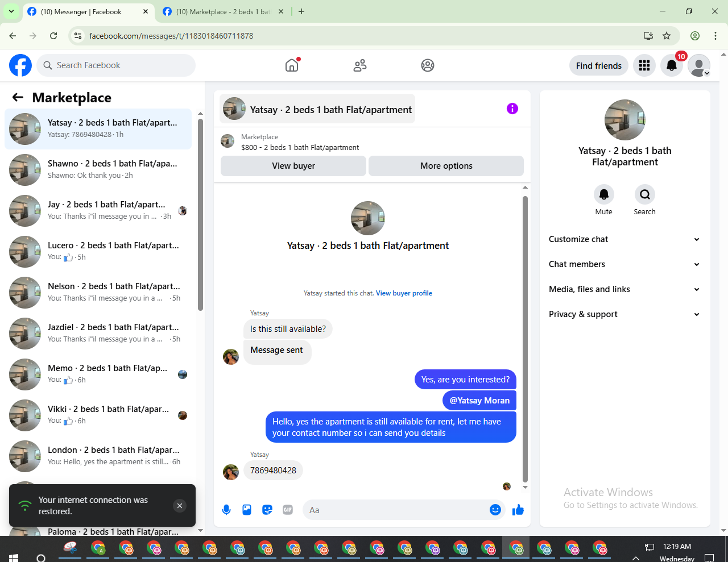Mute this conversation with the bell icon
Screen dimensions: 728x562
tap(604, 194)
